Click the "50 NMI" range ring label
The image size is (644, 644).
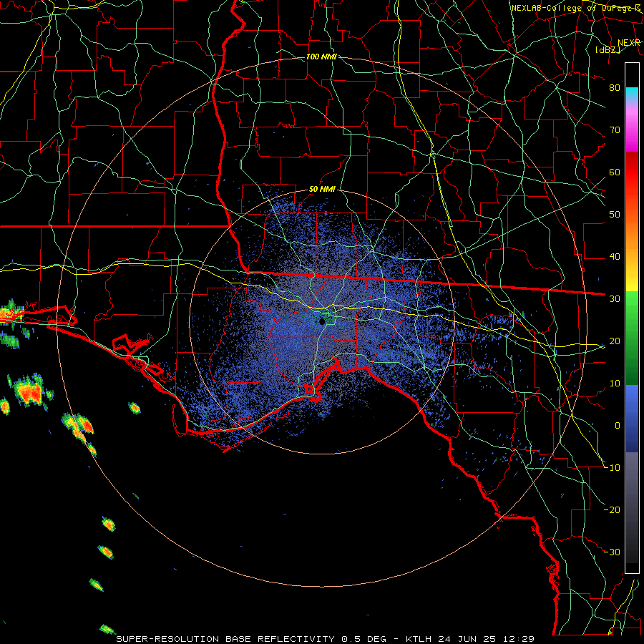pyautogui.click(x=323, y=190)
